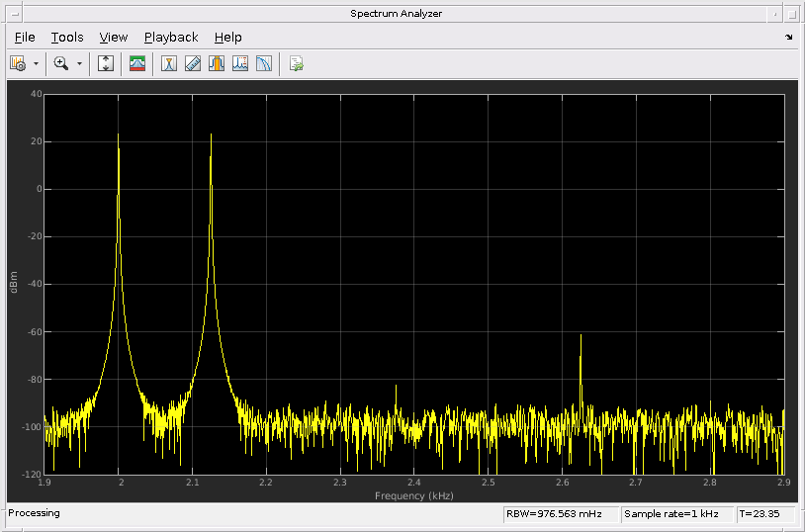
Task: Click the Scale Y-axis limits icon
Action: pyautogui.click(x=107, y=64)
